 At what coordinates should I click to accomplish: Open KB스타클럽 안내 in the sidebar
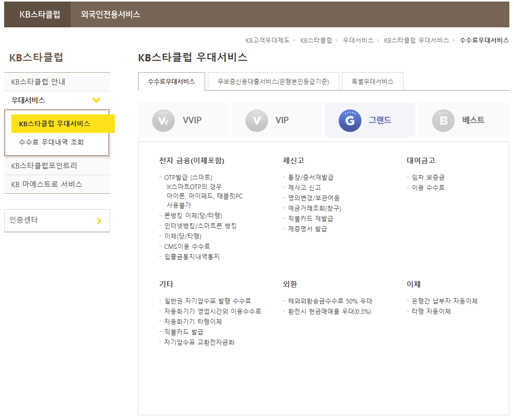click(57, 81)
